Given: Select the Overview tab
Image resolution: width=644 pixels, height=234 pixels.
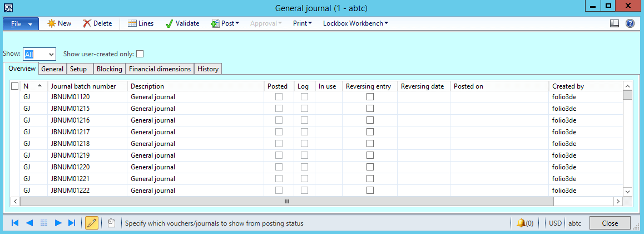Looking at the screenshot, I should coord(22,69).
